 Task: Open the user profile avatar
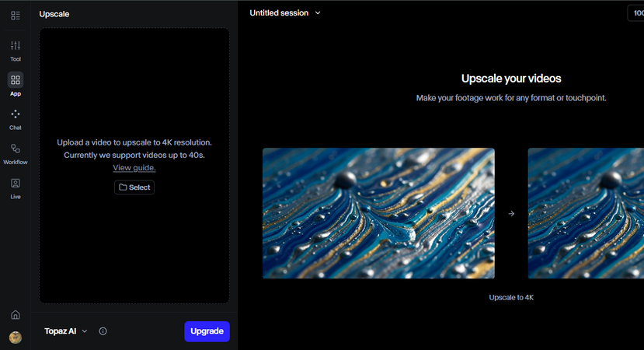tap(16, 338)
